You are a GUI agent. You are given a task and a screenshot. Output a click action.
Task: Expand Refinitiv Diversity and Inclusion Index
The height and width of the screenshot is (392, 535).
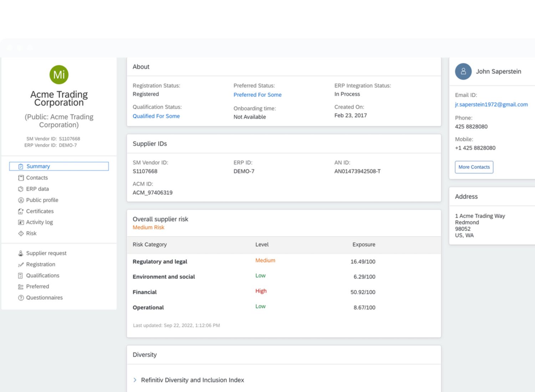pos(135,380)
